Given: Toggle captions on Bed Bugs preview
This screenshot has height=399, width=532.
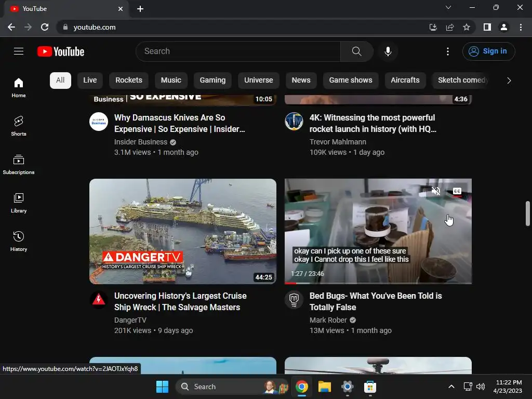Looking at the screenshot, I should click(x=457, y=191).
